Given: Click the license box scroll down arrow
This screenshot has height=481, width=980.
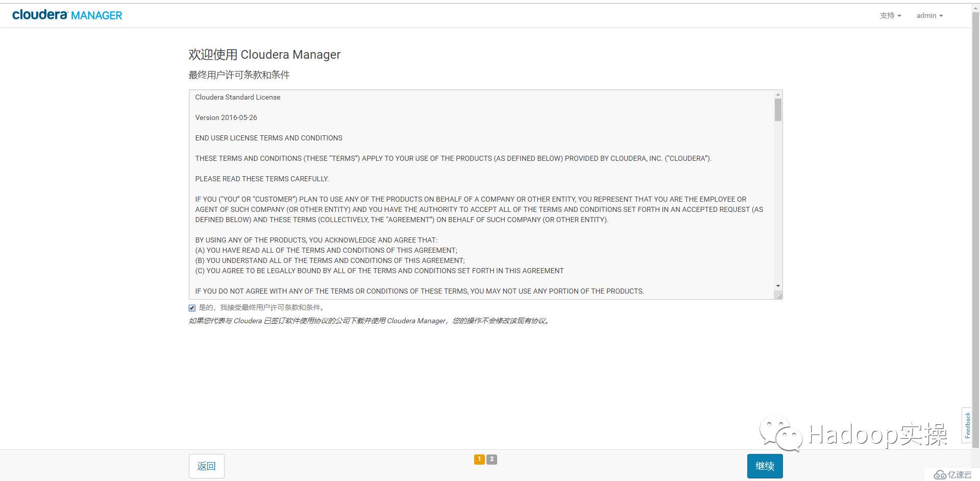Looking at the screenshot, I should point(778,286).
